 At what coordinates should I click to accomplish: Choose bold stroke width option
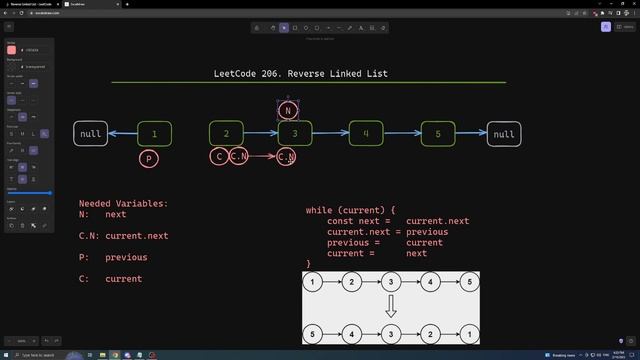[x=22, y=83]
